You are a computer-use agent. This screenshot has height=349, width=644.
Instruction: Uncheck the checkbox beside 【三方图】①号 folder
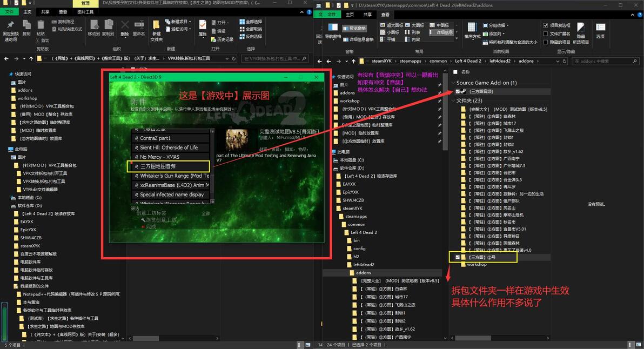tap(457, 257)
